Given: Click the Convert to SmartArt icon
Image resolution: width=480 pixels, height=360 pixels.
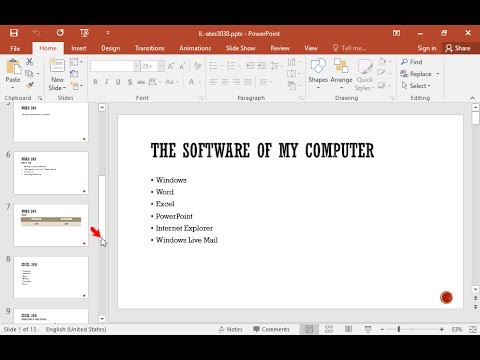Looking at the screenshot, I should click(x=292, y=86).
